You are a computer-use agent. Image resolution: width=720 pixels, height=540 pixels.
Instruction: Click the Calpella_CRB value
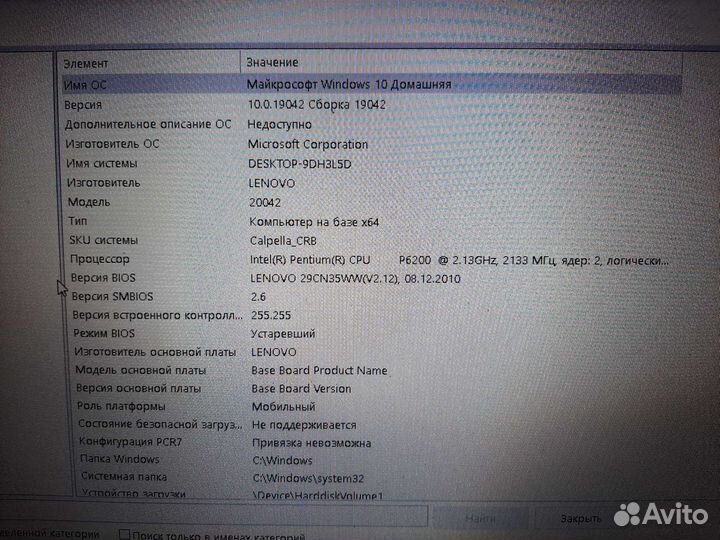click(283, 241)
